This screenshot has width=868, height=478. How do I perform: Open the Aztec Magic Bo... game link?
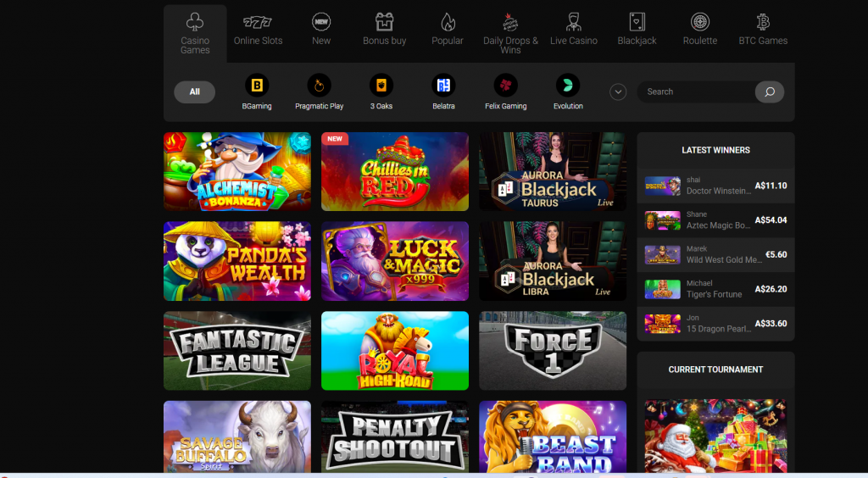tap(719, 225)
